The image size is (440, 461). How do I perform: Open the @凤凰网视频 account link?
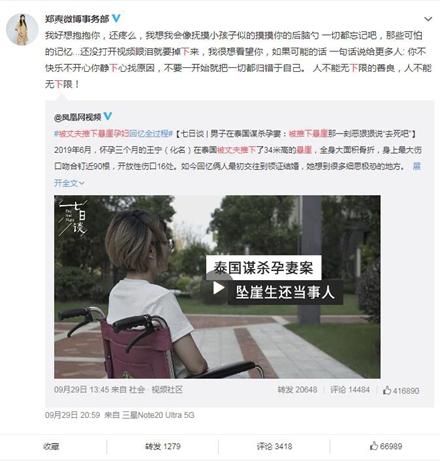pyautogui.click(x=77, y=117)
